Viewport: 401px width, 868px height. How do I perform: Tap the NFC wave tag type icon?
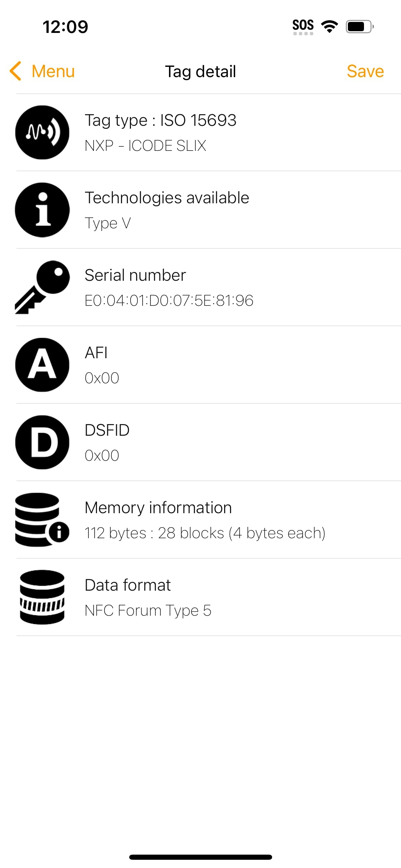42,132
